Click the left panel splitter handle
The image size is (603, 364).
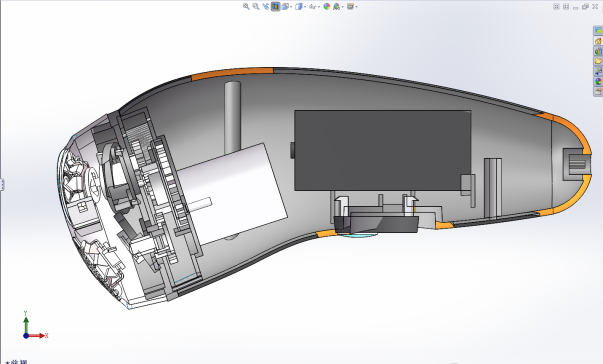point(2,184)
